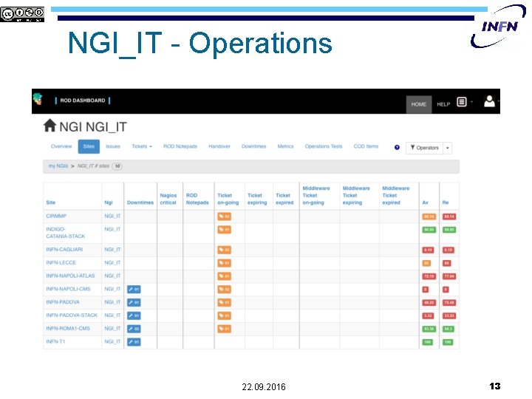This screenshot has height=399, width=532.
Task: Click the Operators filter button
Action: [424, 148]
